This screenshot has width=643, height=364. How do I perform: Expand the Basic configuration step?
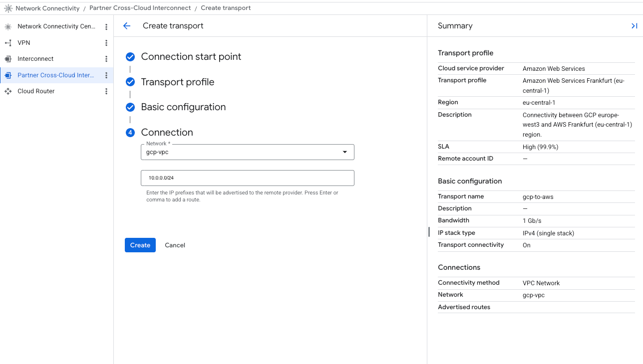(183, 107)
